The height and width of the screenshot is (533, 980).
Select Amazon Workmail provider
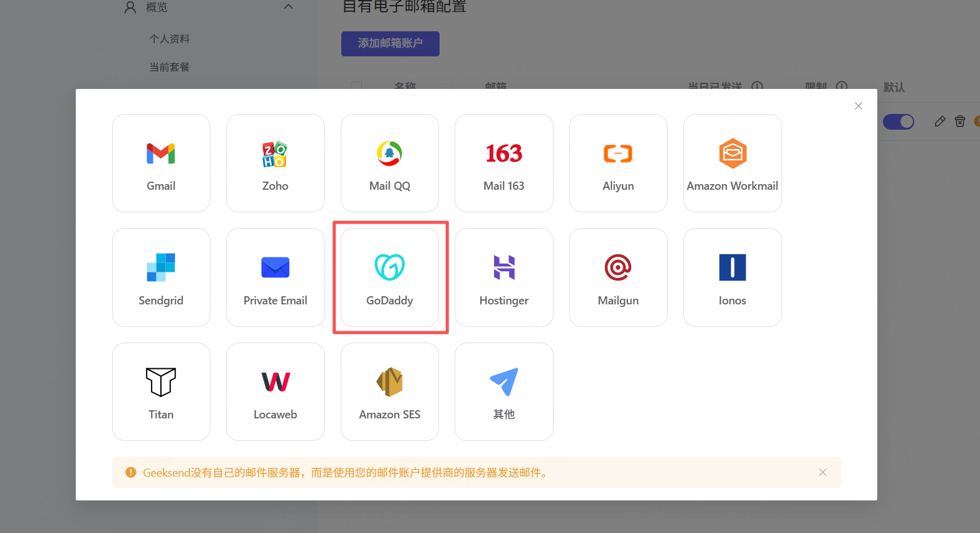coord(732,163)
